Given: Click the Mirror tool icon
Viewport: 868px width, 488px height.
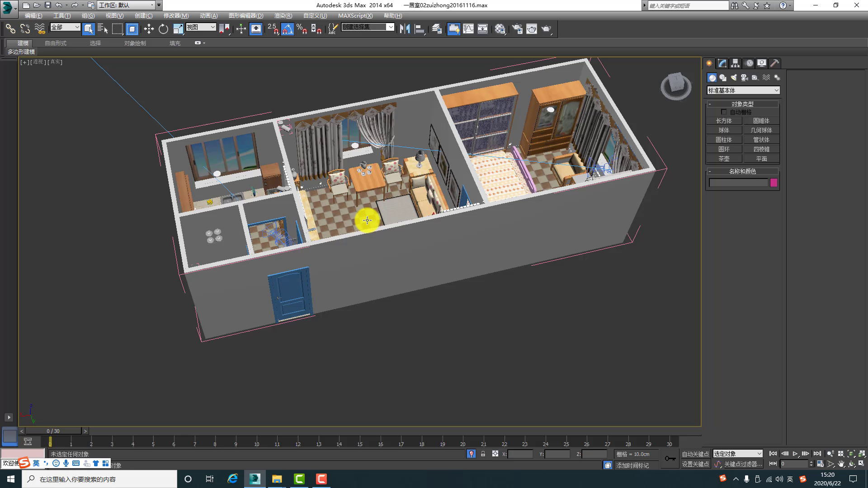Looking at the screenshot, I should click(405, 29).
